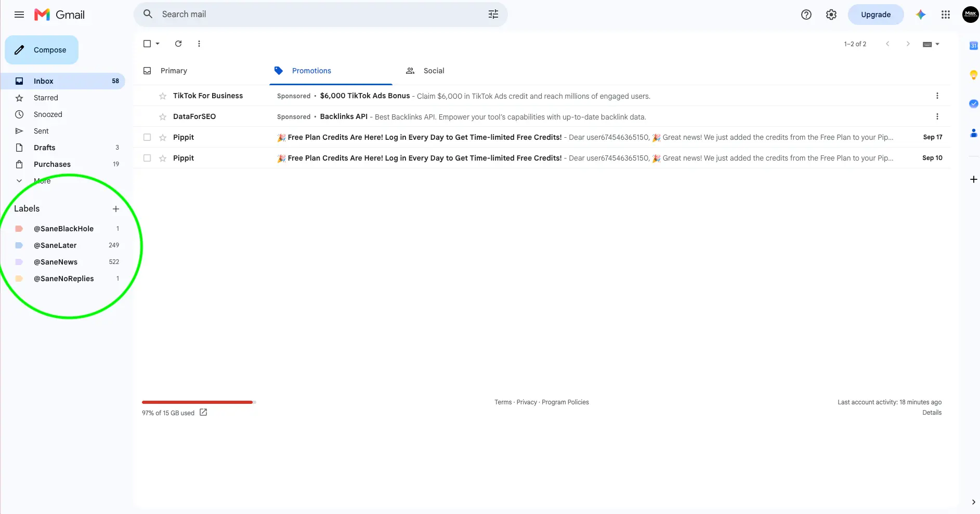Get add-ons with the plus icon

click(x=974, y=179)
